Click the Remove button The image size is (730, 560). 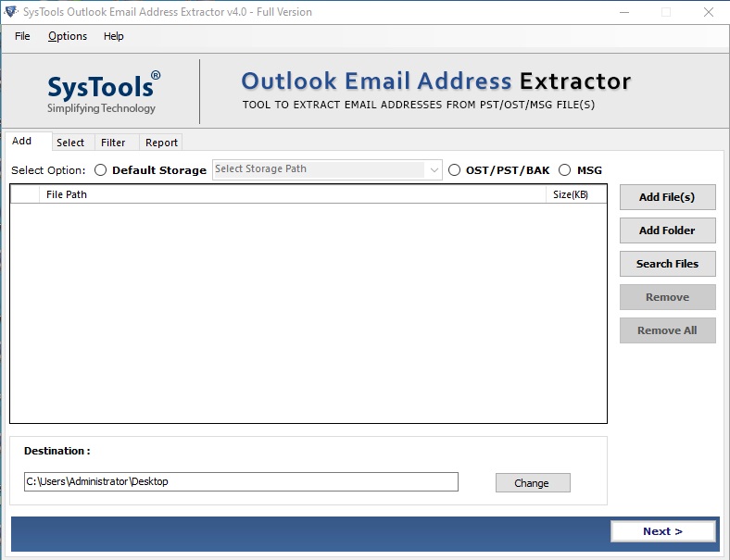coord(667,297)
